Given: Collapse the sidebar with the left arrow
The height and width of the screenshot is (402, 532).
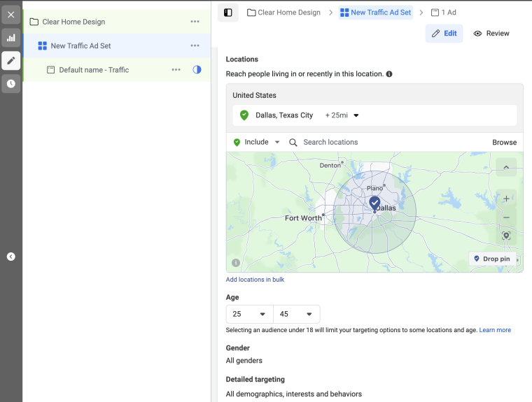Looking at the screenshot, I should [11, 257].
